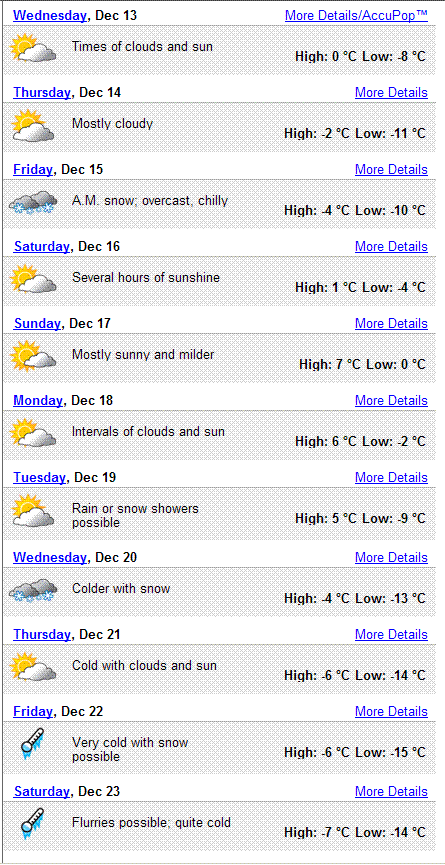Image resolution: width=445 pixels, height=865 pixels.
Task: Open the Thursday Dec 21 day link
Action: [42, 634]
